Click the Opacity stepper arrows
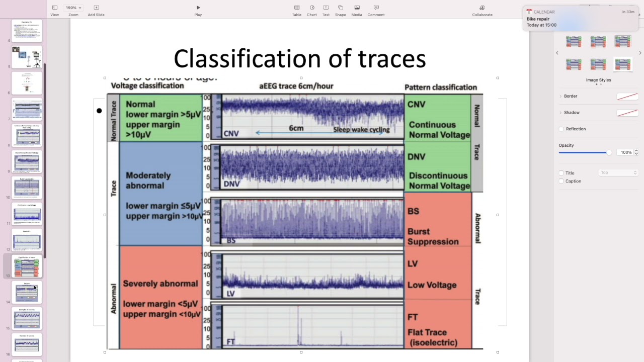This screenshot has height=362, width=644. (x=636, y=152)
